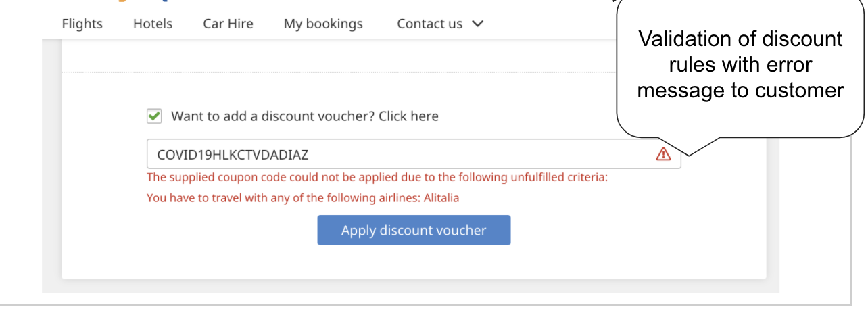868x311 pixels.
Task: Click the red warning triangle icon
Action: (x=663, y=154)
